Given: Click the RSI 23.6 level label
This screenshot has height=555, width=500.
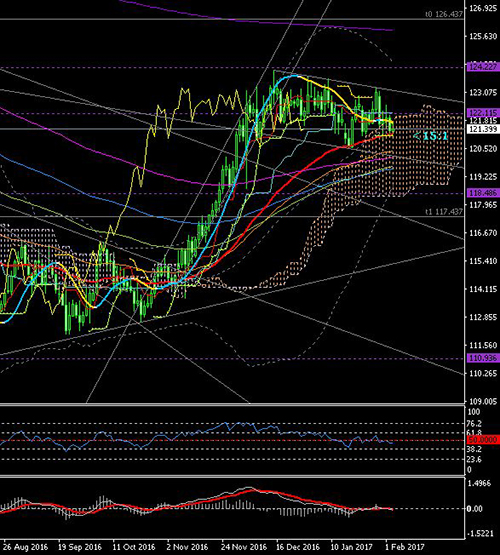Looking at the screenshot, I should [475, 459].
